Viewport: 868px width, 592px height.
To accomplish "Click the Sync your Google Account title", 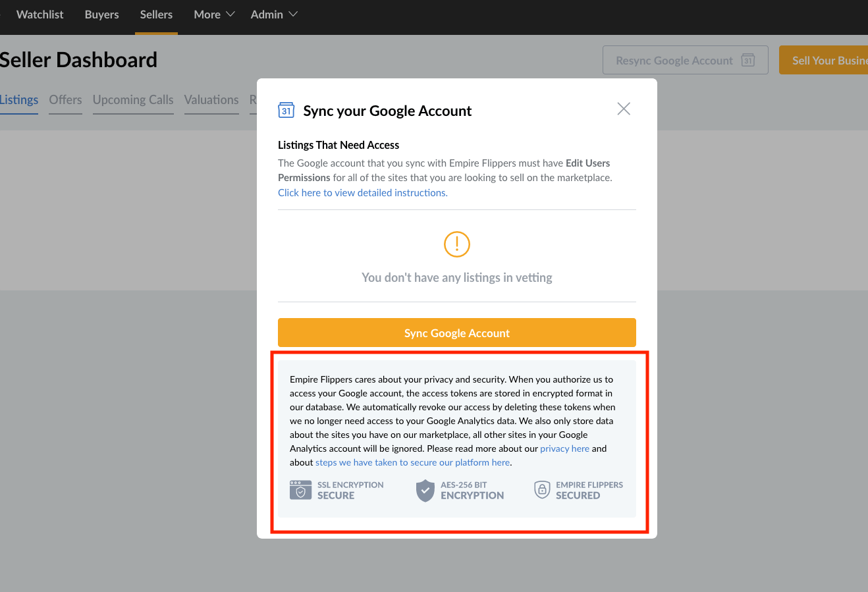I will [x=387, y=111].
